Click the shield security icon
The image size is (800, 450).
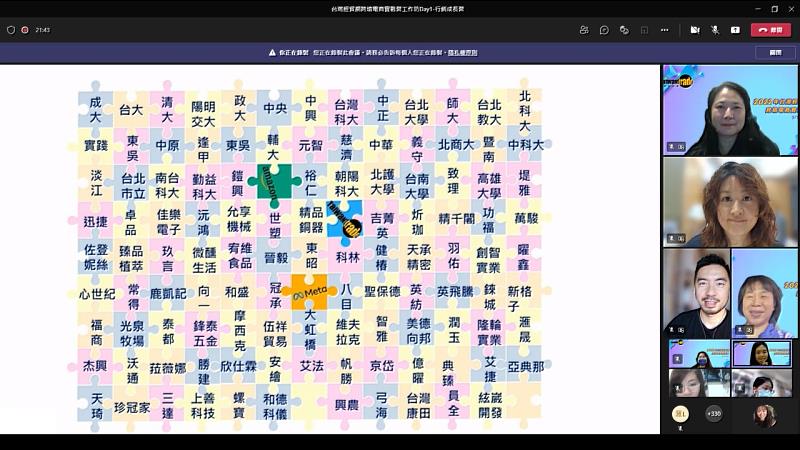[x=11, y=30]
